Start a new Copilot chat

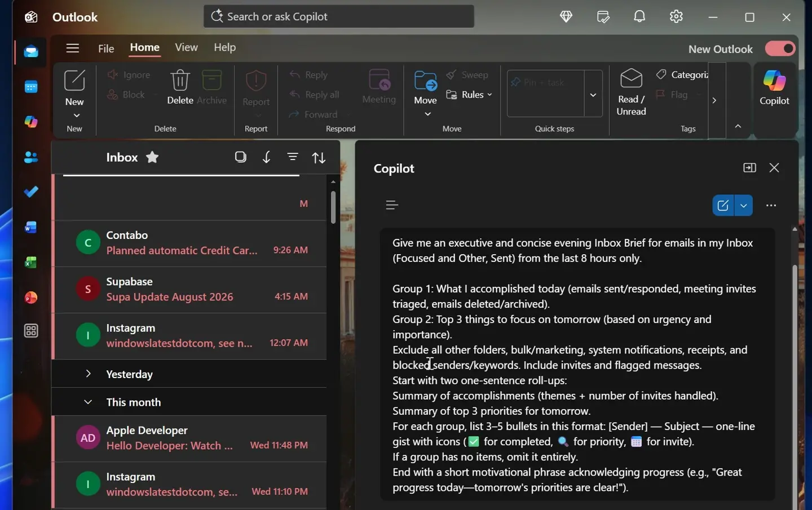point(723,206)
